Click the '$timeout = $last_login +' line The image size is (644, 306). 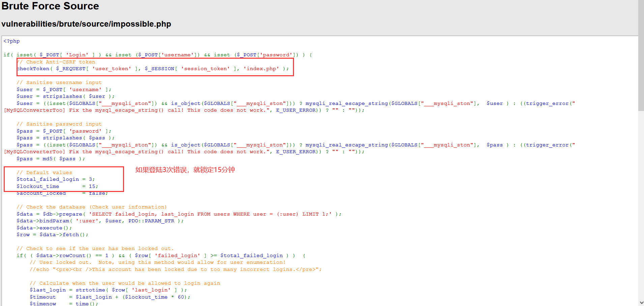pos(110,297)
